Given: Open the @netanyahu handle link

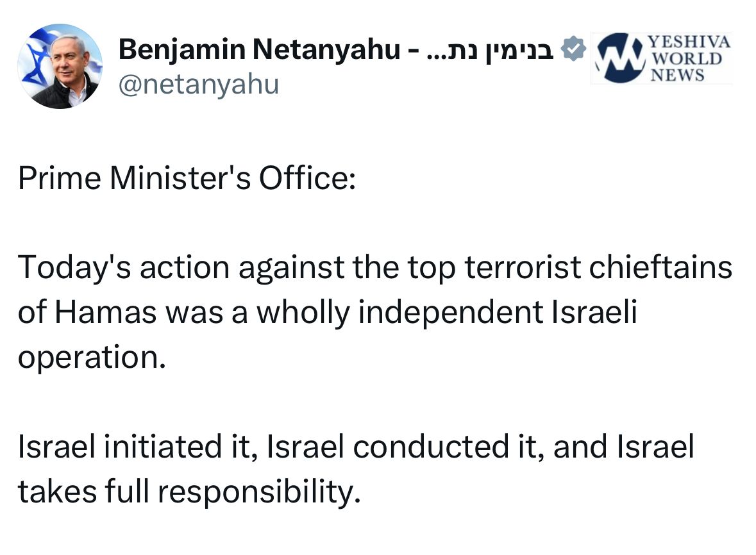Looking at the screenshot, I should [x=199, y=84].
